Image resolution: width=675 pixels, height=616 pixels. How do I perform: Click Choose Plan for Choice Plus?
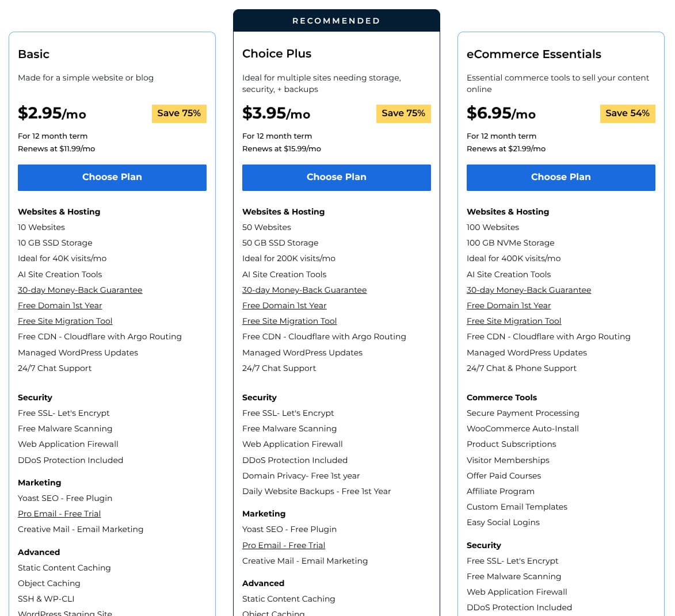pyautogui.click(x=336, y=177)
